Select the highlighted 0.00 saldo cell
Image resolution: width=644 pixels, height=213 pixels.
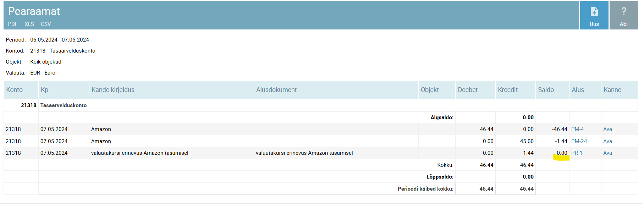click(x=562, y=153)
